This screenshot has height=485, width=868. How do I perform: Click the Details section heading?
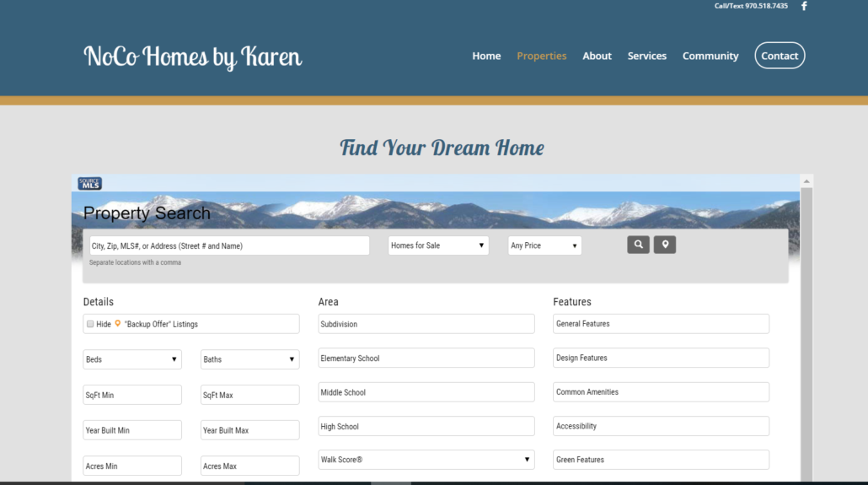coord(98,301)
